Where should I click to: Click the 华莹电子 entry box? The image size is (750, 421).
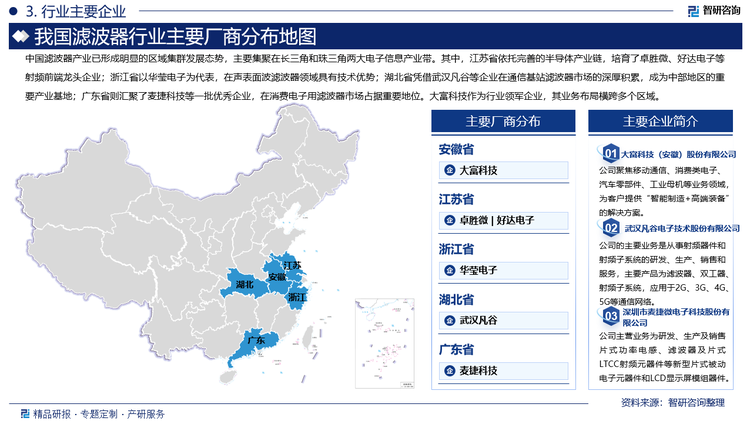(x=504, y=270)
